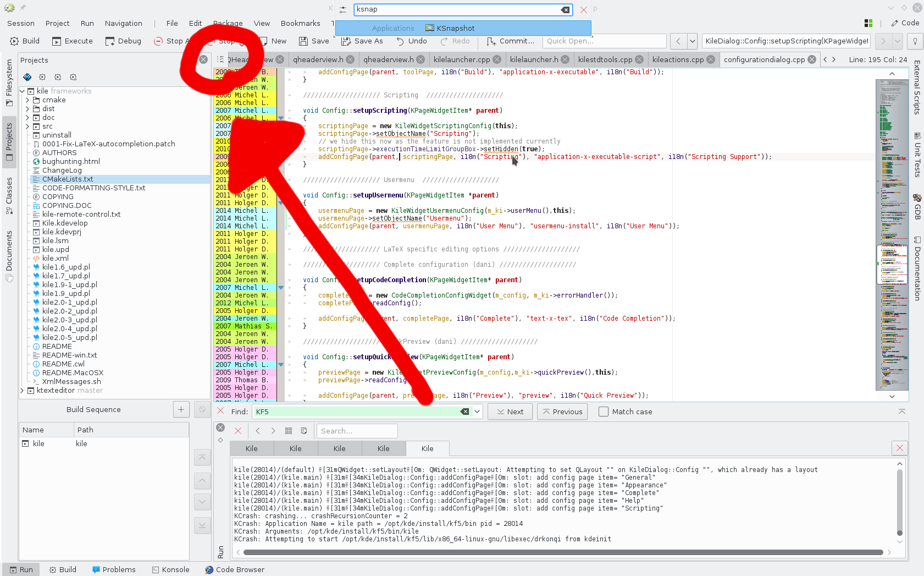924x576 pixels.
Task: Move build item to top arrow
Action: coord(202,457)
